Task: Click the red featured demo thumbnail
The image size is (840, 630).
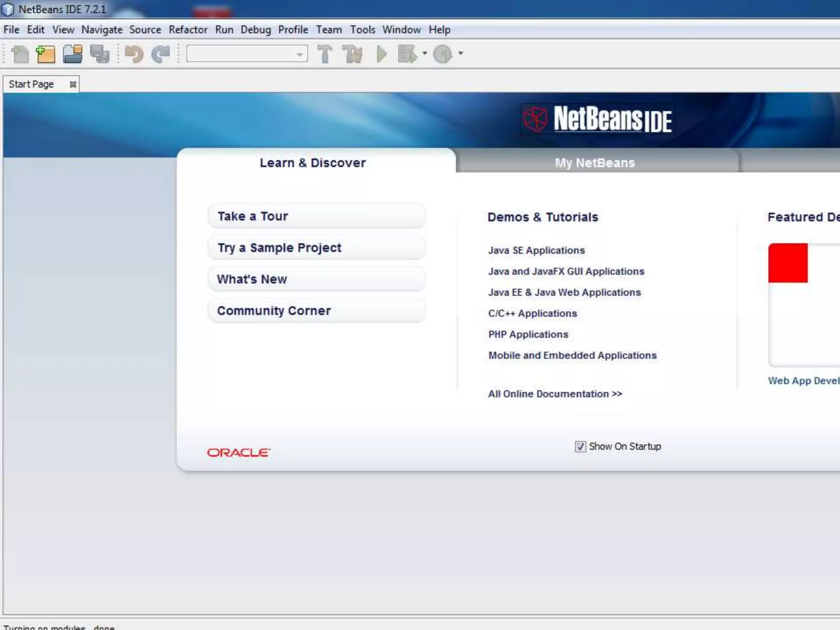Action: tap(787, 263)
